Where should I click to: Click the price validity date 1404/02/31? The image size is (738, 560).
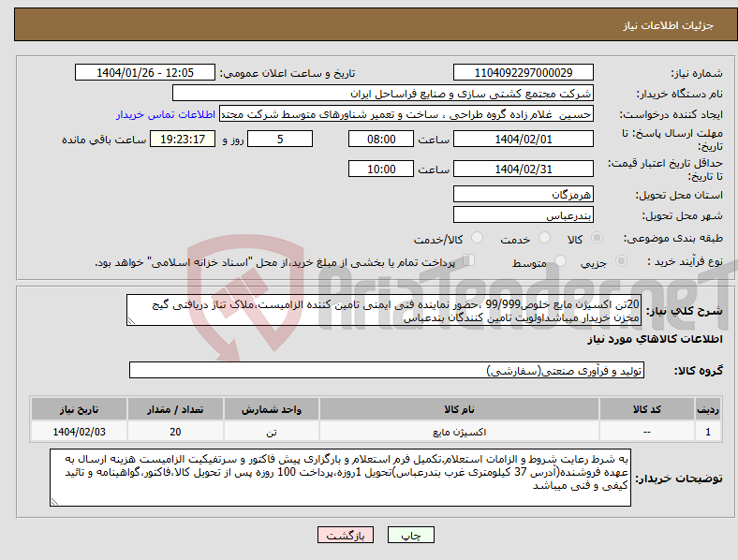[x=524, y=169]
